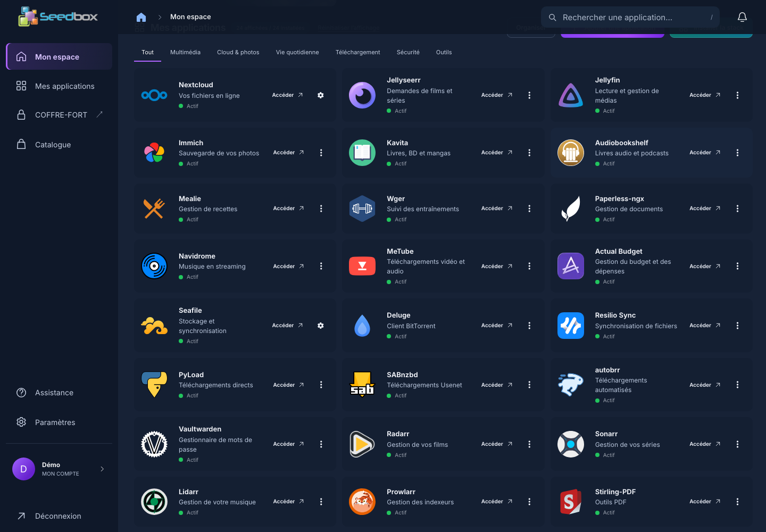Open more options for Paperless-ngx

pos(737,209)
